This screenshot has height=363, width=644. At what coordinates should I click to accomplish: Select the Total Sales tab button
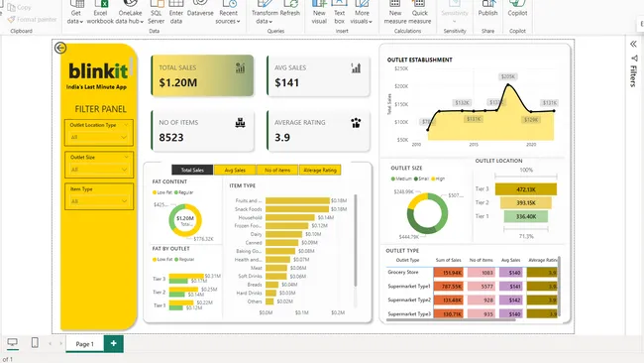coord(192,170)
